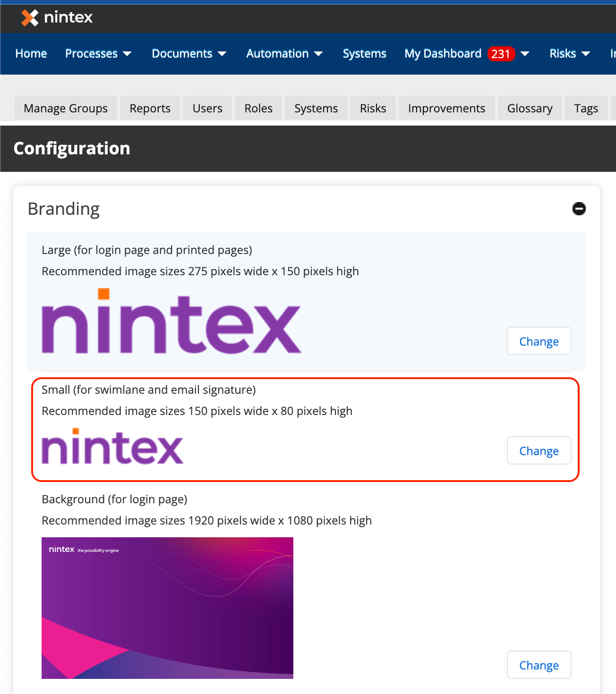The image size is (616, 694).
Task: Open My Dashboard dropdown menu
Action: click(x=467, y=54)
